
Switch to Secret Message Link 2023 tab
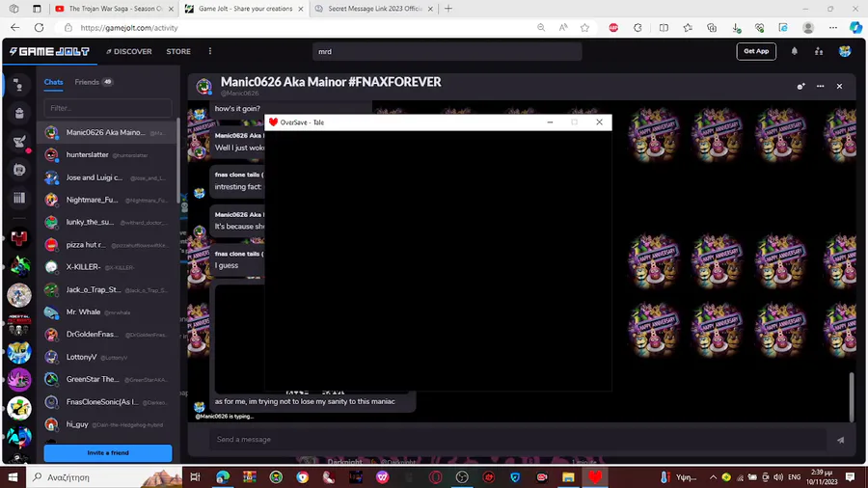[x=374, y=9]
